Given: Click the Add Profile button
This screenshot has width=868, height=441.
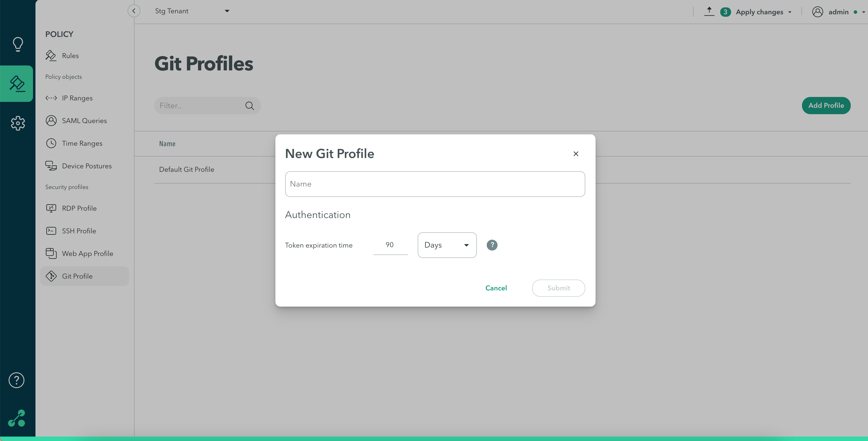Looking at the screenshot, I should 826,106.
